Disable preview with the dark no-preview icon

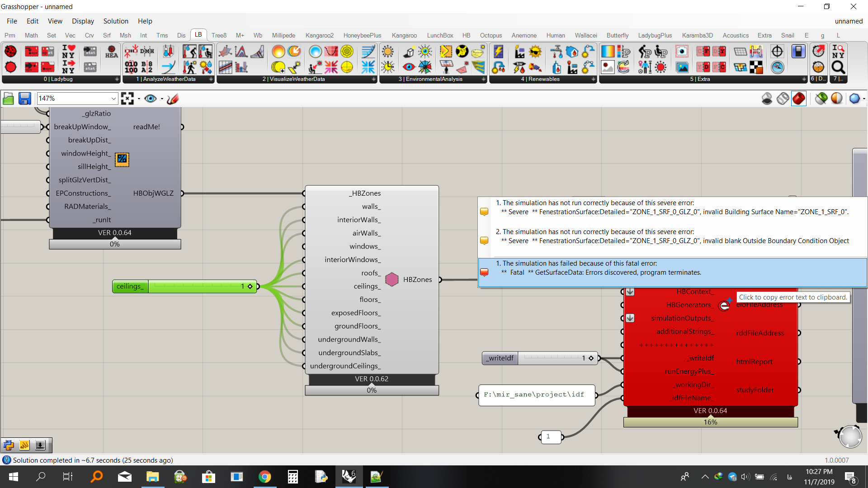(767, 99)
